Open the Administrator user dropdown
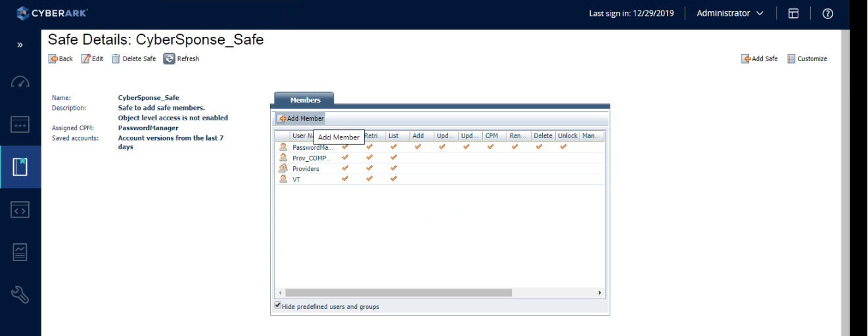 [x=730, y=13]
